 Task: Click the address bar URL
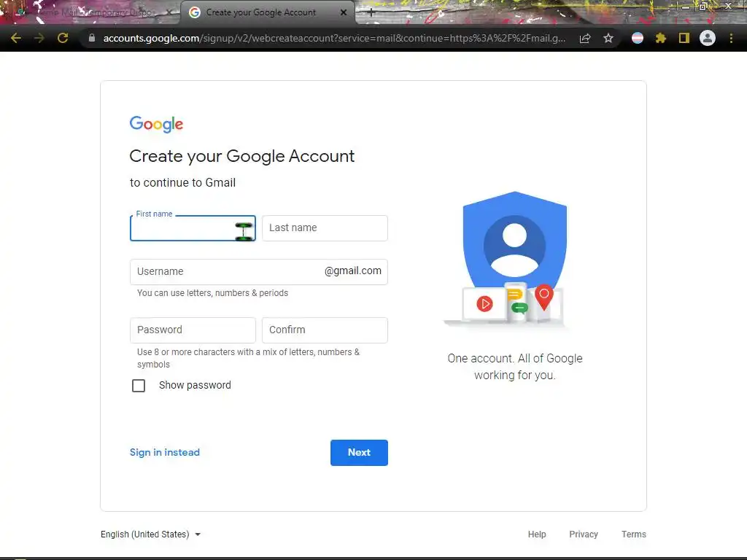pyautogui.click(x=334, y=38)
